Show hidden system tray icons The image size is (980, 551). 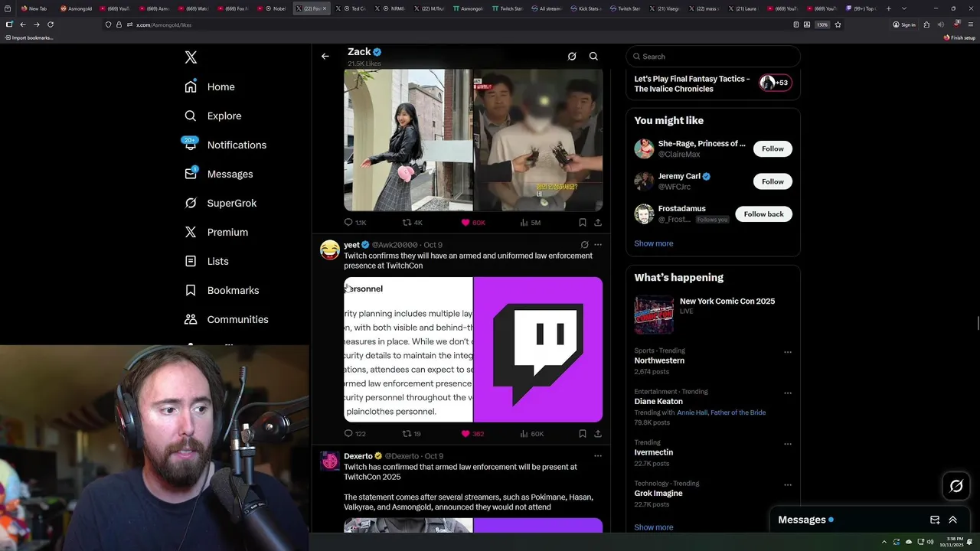[x=884, y=542]
